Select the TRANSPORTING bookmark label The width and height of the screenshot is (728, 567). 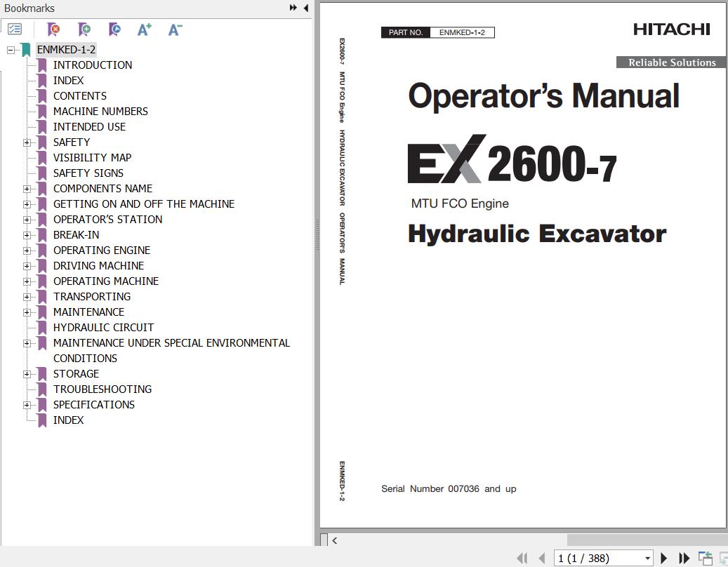pyautogui.click(x=92, y=297)
